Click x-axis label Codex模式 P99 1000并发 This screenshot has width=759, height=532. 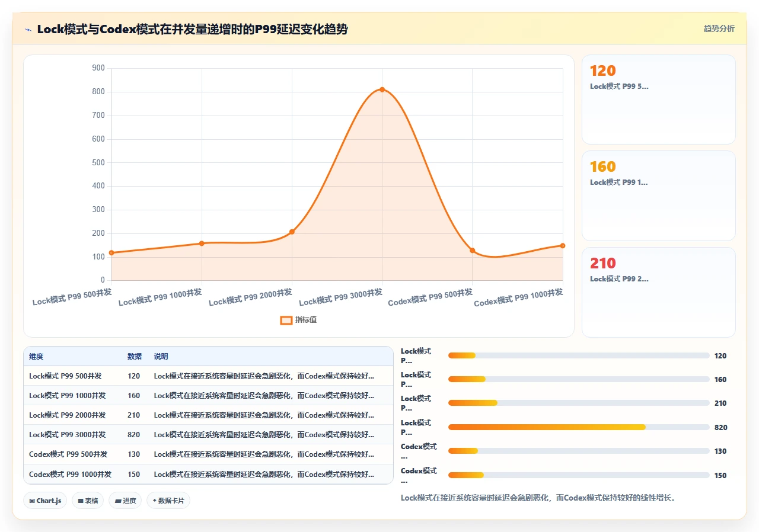point(519,297)
